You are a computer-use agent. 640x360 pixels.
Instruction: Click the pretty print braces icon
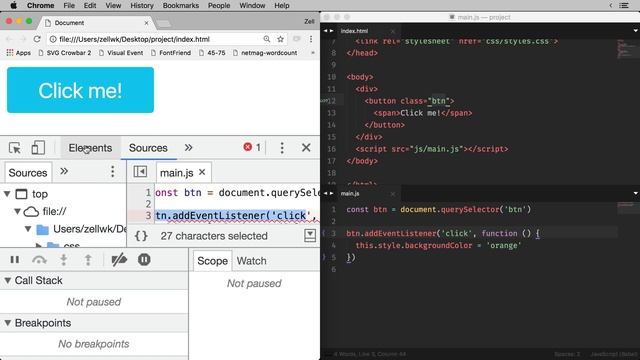pyautogui.click(x=141, y=236)
